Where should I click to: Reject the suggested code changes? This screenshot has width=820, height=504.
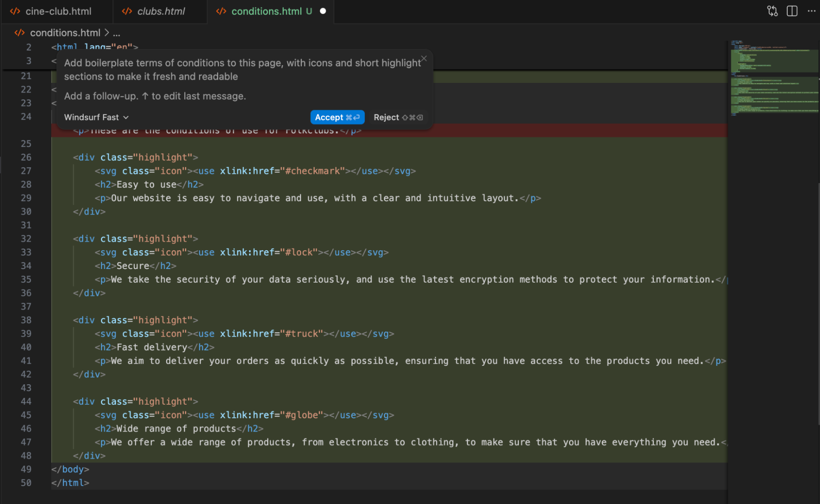(398, 117)
